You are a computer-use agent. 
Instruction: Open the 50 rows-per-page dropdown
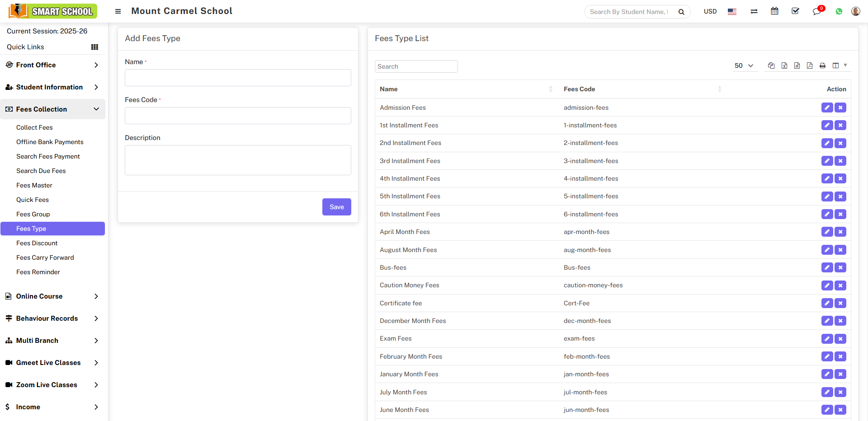point(744,66)
